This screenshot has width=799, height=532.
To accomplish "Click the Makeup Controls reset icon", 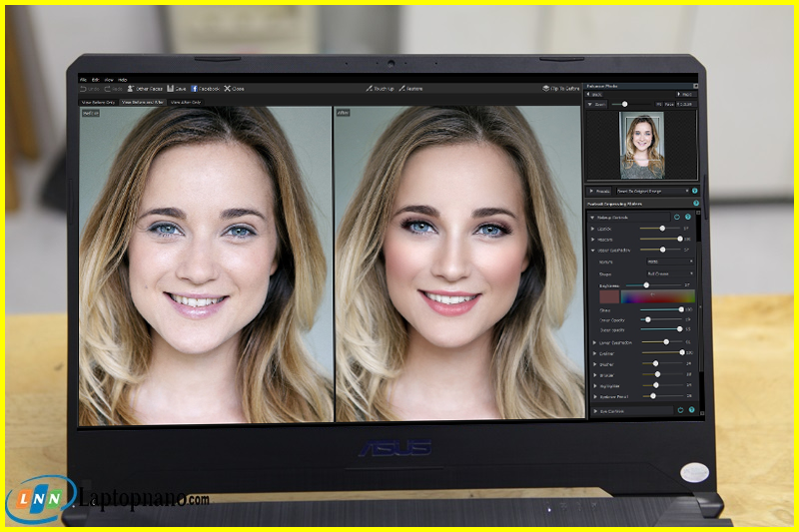I will click(x=676, y=217).
